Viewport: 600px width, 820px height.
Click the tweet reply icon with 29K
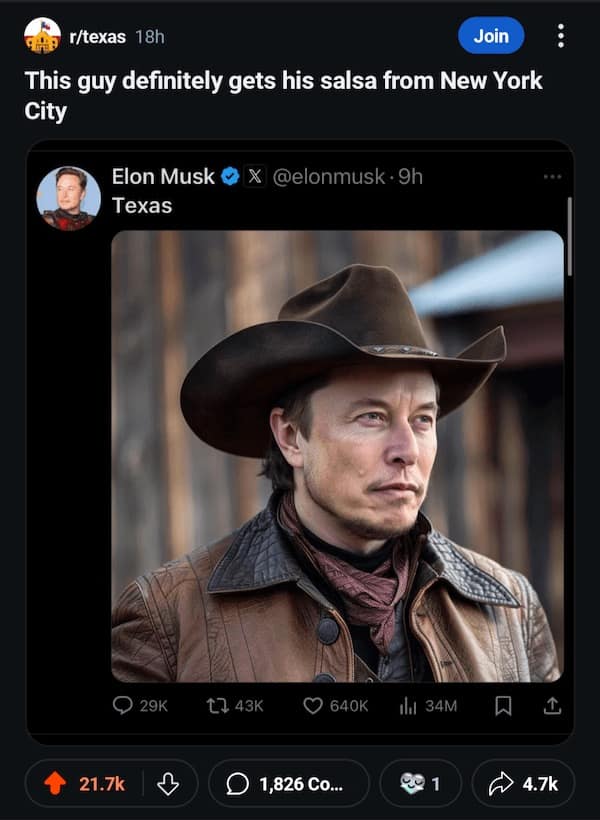point(123,705)
